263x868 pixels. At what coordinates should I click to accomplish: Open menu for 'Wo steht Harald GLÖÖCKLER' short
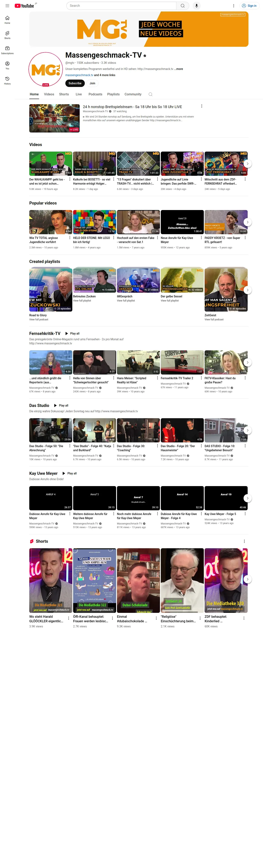[69, 618]
